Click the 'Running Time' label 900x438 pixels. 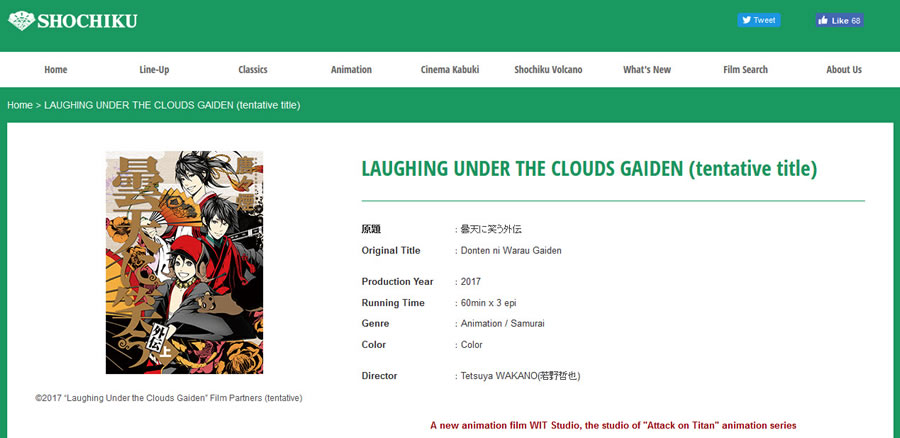[x=393, y=303]
